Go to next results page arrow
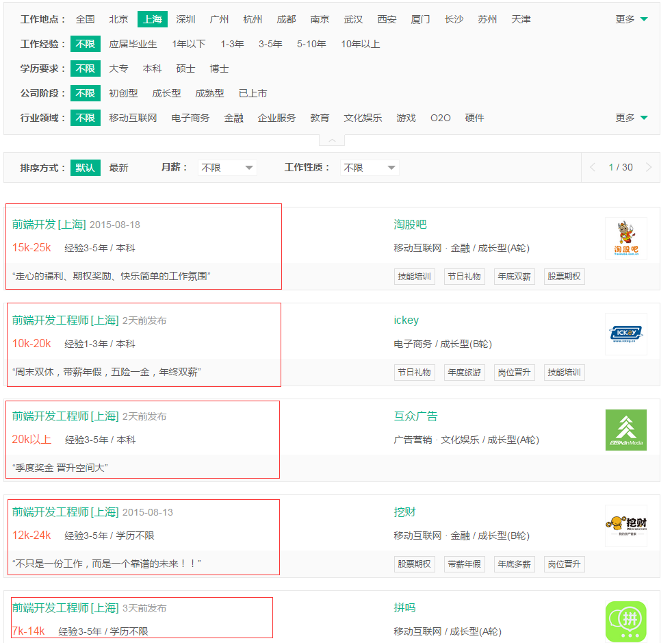The width and height of the screenshot is (672, 643). 649,167
